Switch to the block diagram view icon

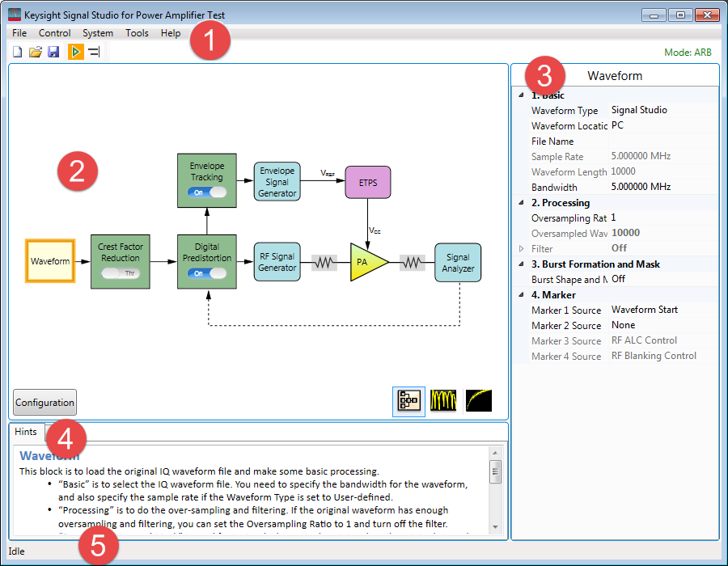point(408,400)
